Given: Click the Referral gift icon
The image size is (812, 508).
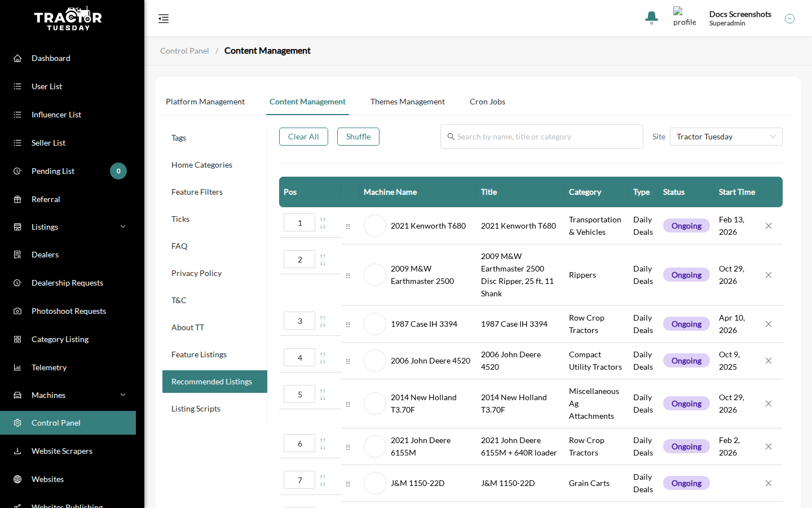Looking at the screenshot, I should 17,199.
